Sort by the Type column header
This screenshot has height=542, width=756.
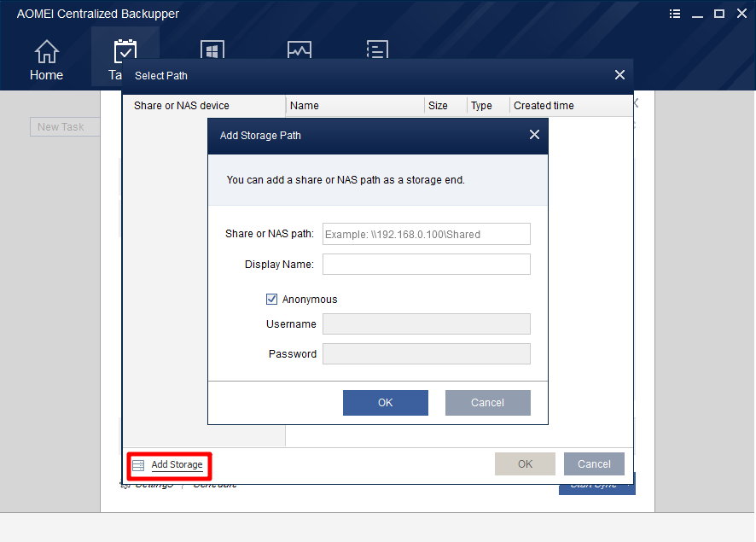488,106
